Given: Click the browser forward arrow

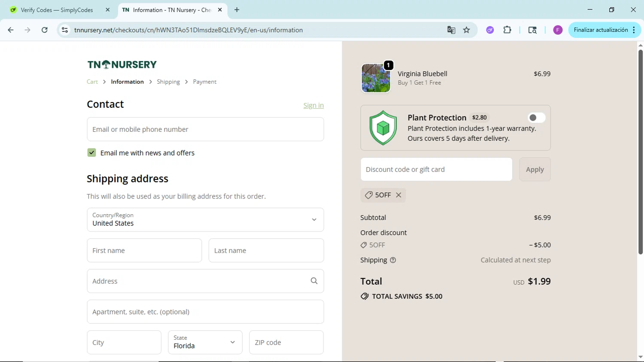Looking at the screenshot, I should point(27,30).
